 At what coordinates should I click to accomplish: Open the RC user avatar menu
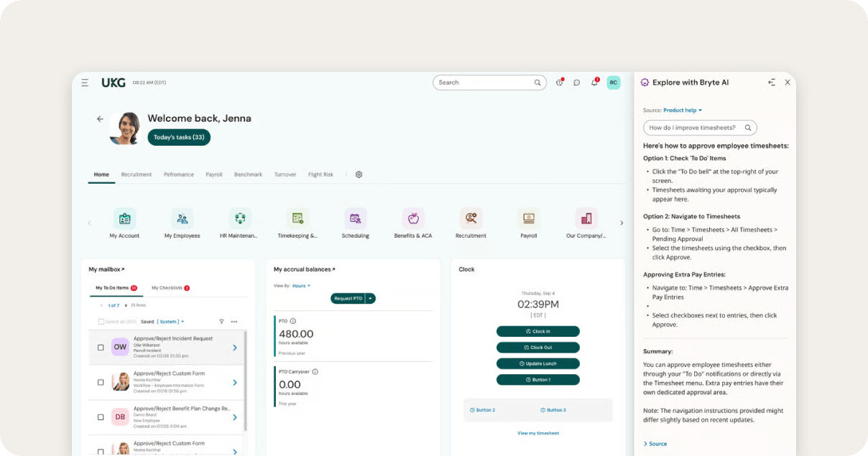(x=614, y=83)
